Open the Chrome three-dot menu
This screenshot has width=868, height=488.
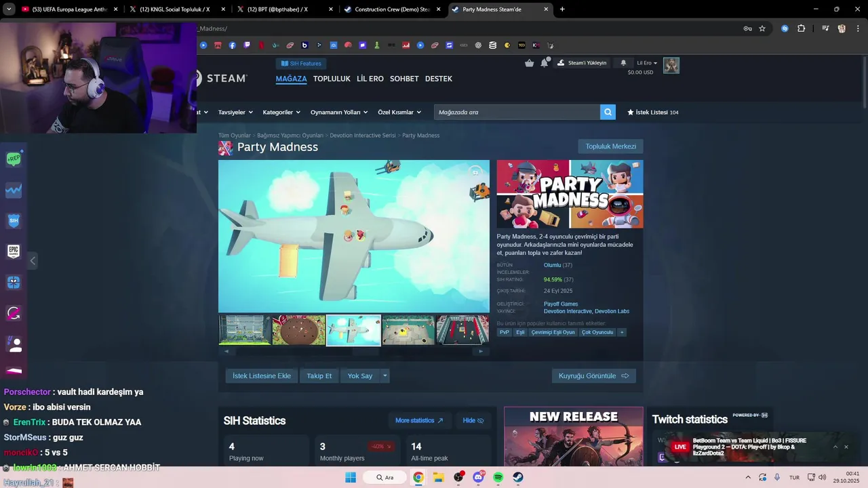coord(859,28)
